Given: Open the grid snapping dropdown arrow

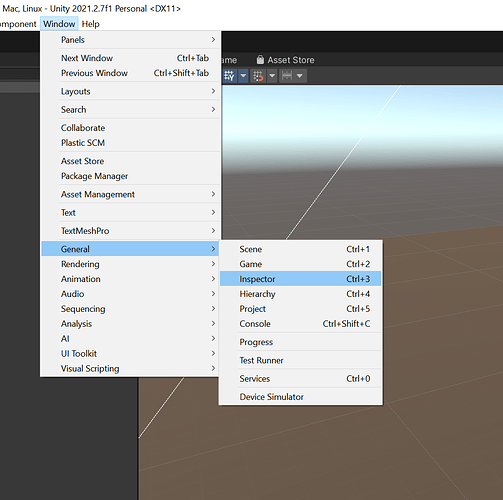Looking at the screenshot, I should [272, 76].
